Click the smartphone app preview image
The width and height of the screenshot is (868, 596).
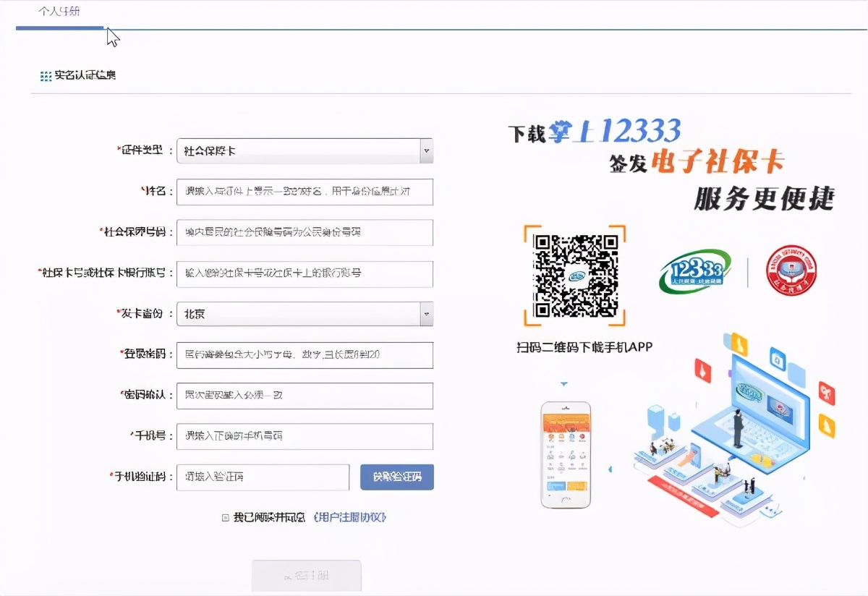566,454
